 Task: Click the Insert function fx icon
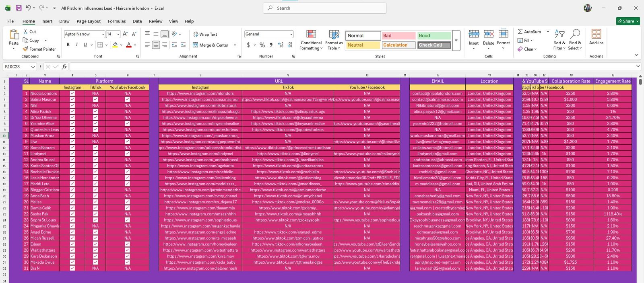tap(64, 67)
